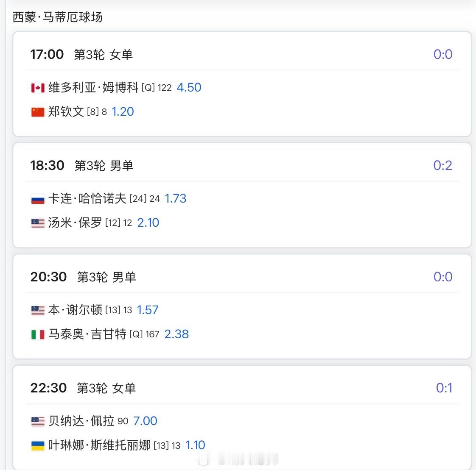
Task: Open the 0:1 head-to-head score
Action: tap(444, 388)
